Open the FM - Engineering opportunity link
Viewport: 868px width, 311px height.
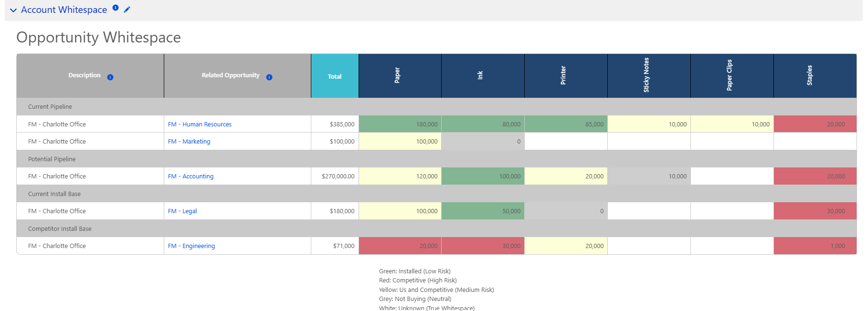coord(191,246)
